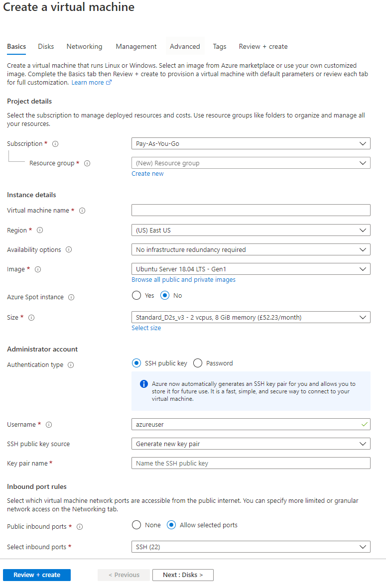Click the info icon next to Authentication type

point(71,365)
